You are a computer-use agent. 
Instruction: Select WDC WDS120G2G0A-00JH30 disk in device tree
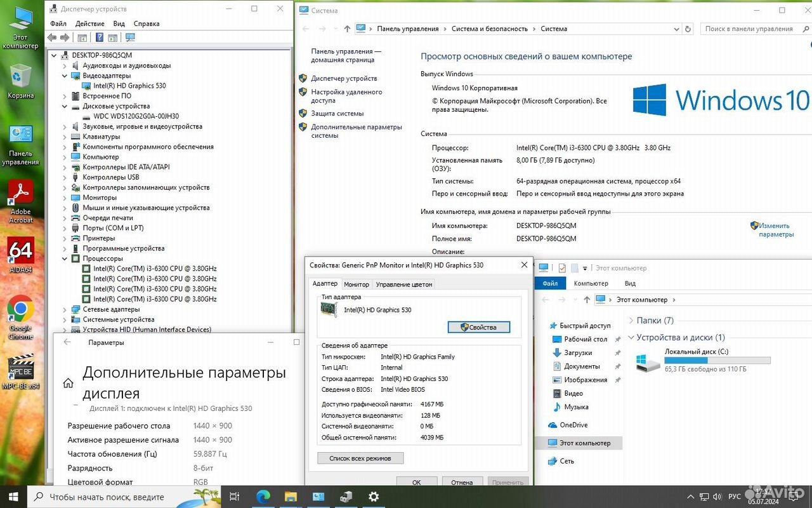click(x=136, y=116)
